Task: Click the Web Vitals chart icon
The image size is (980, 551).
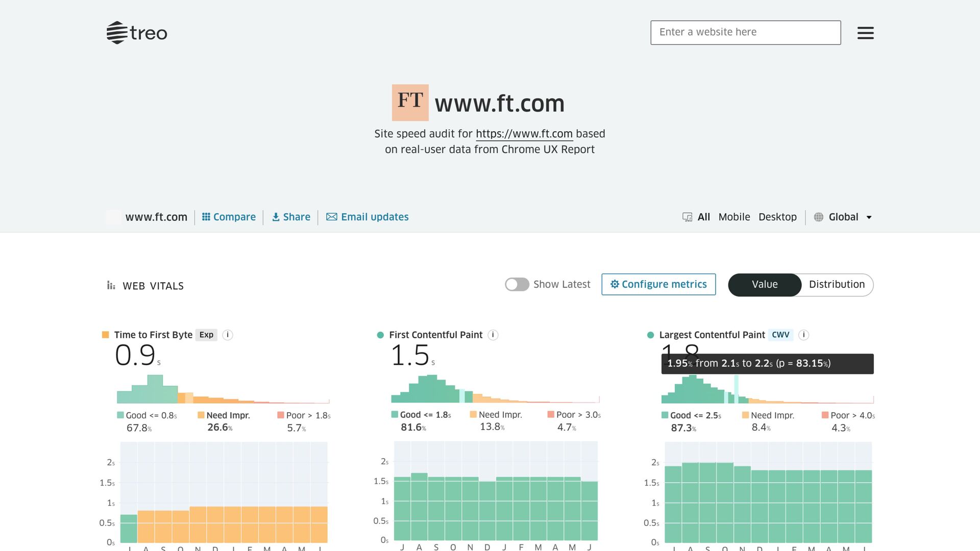Action: (111, 285)
